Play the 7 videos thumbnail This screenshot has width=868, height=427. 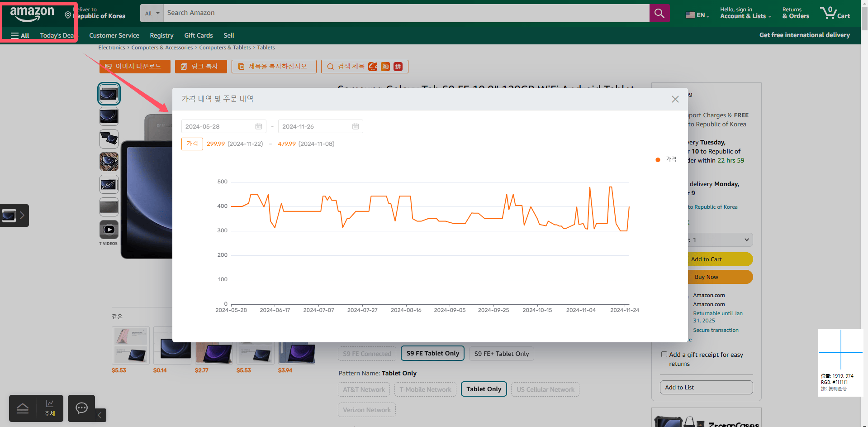pos(109,230)
